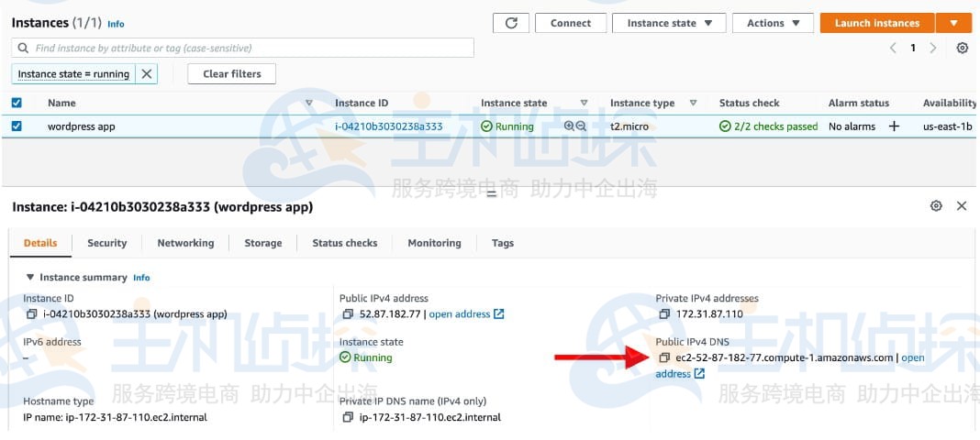Click the Clear filters button
Screen dimensions: 980x440
click(232, 73)
